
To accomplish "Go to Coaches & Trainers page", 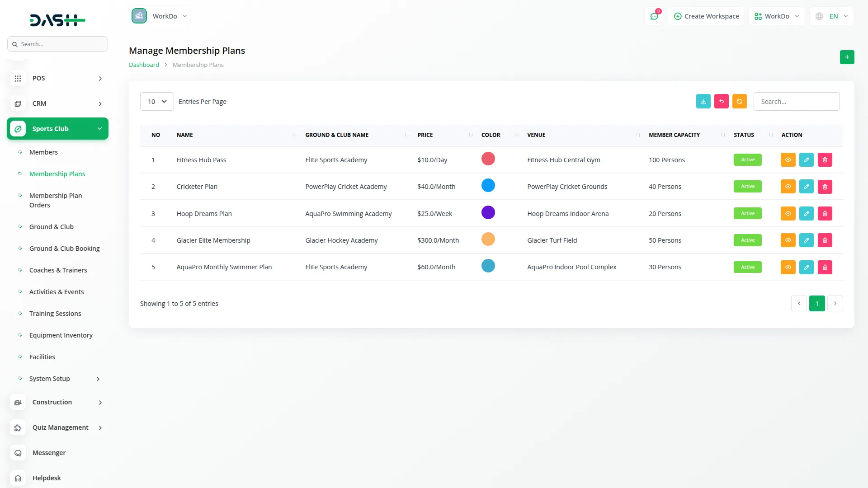I will (58, 270).
